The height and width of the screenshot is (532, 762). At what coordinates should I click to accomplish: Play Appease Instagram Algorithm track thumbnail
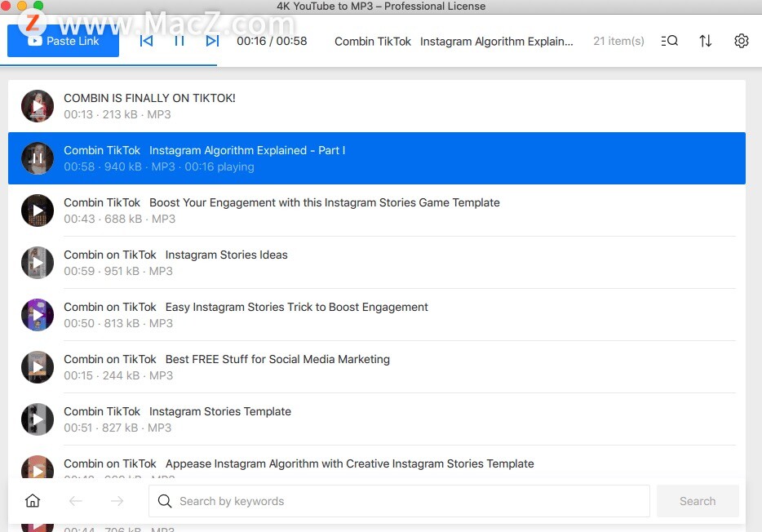point(38,468)
